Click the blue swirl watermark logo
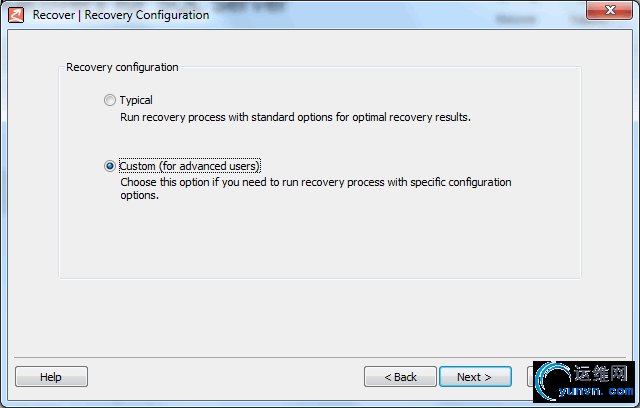Image resolution: width=640 pixels, height=408 pixels. (x=553, y=381)
